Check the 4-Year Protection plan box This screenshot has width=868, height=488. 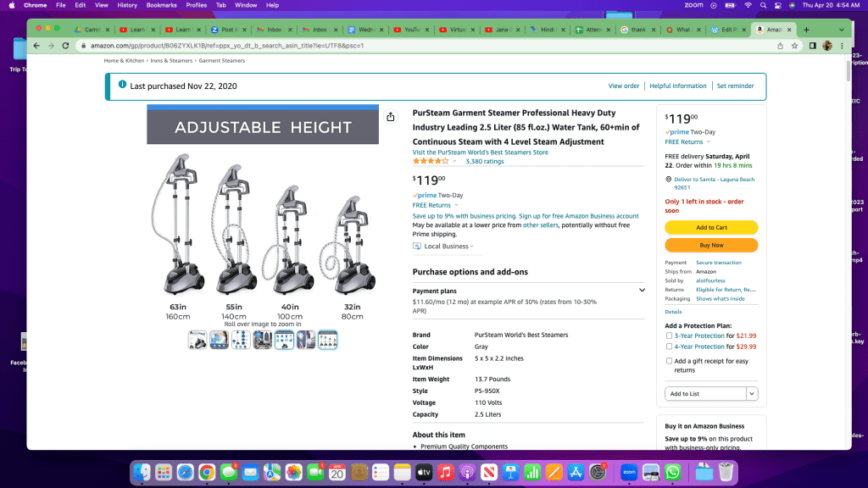tap(669, 347)
